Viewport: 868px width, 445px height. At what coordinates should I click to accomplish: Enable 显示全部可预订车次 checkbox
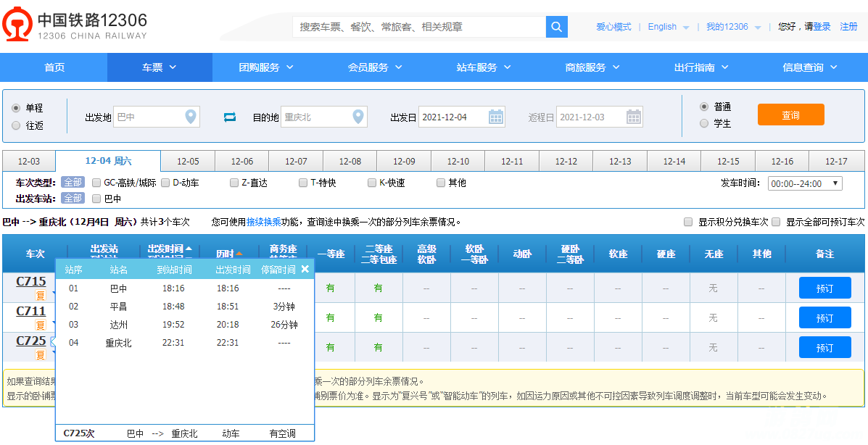pos(776,222)
